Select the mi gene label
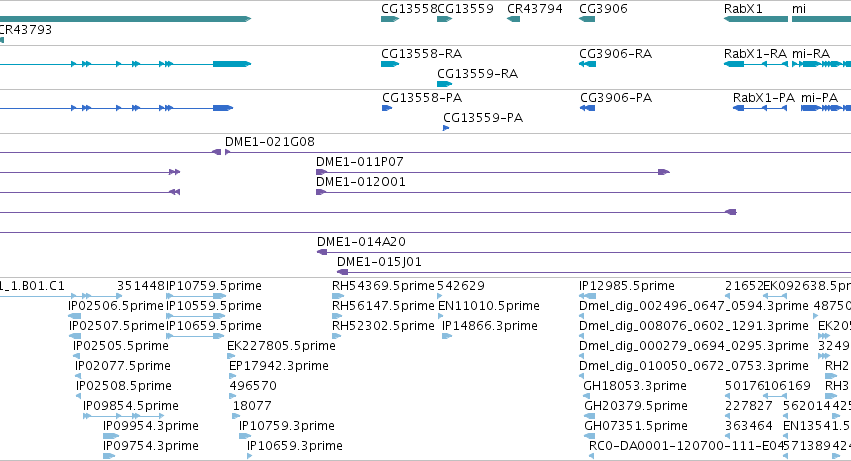The image size is (851, 461). tap(799, 9)
